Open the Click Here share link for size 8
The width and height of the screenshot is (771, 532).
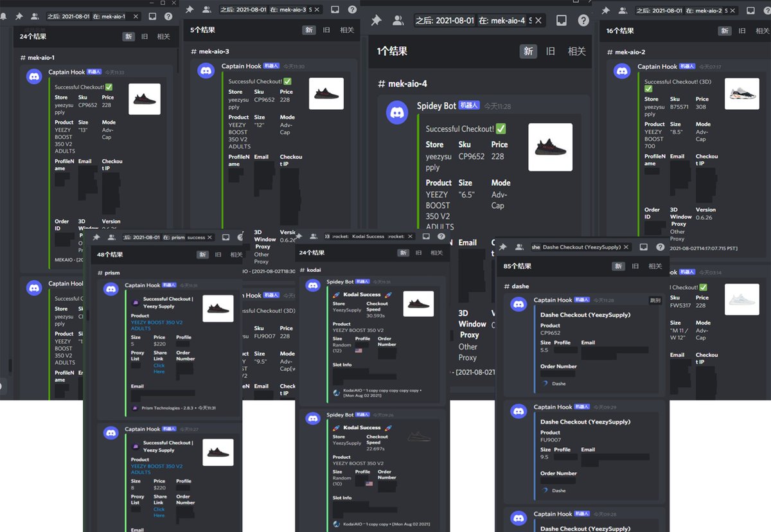[159, 512]
